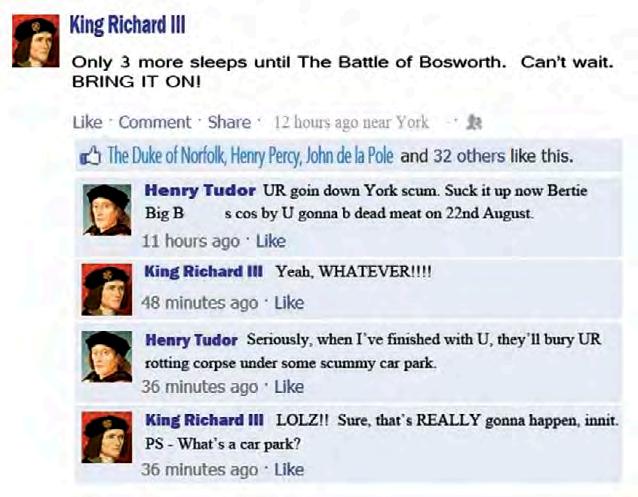The image size is (638, 497).
Task: Share King Richard III's post
Action: coord(229,122)
